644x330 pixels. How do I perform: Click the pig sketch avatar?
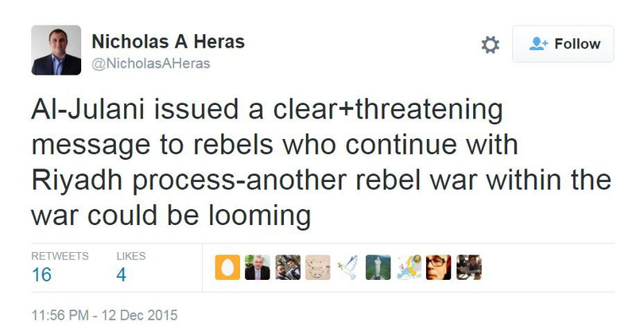tap(317, 268)
